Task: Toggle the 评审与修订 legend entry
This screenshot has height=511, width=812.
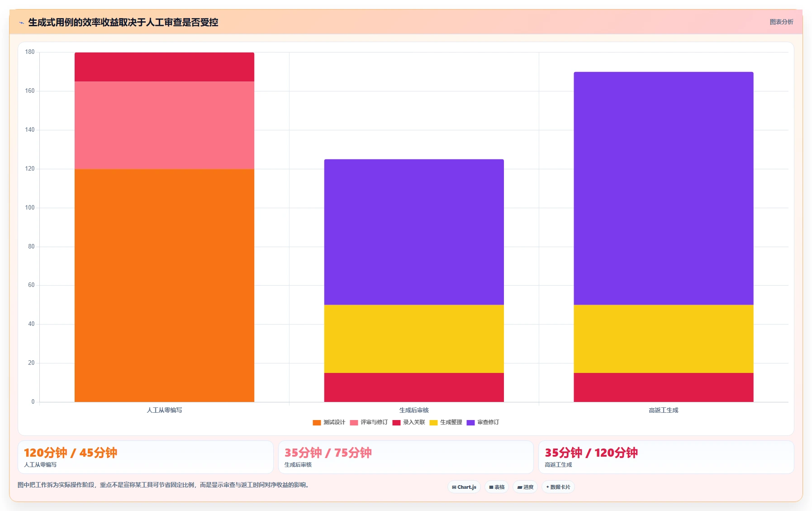Action: (369, 422)
